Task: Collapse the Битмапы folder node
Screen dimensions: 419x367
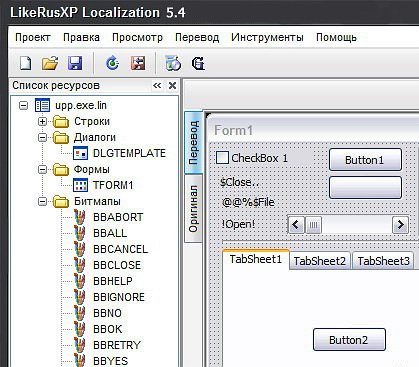Action: click(x=42, y=201)
